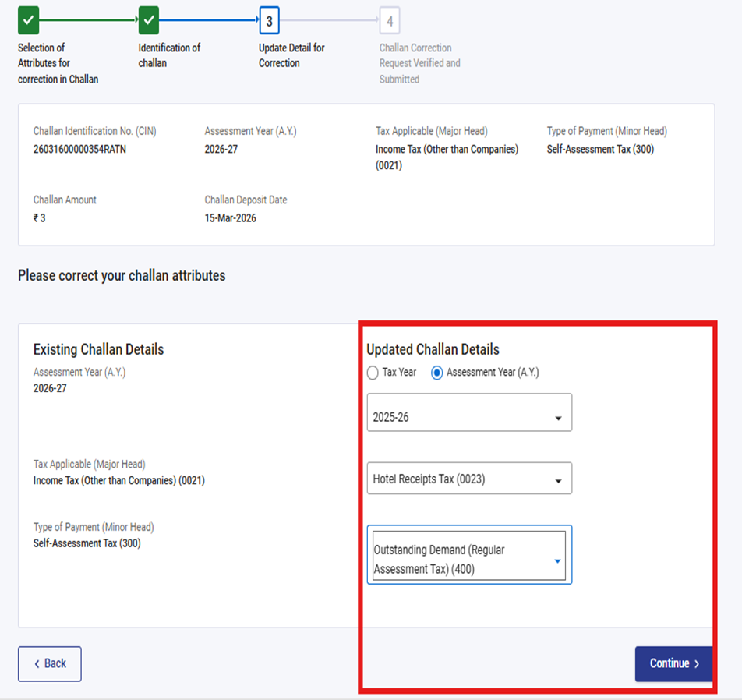Expand the Hotel Receipts Tax (0023) dropdown
Image resolution: width=742 pixels, height=700 pixels.
[469, 479]
